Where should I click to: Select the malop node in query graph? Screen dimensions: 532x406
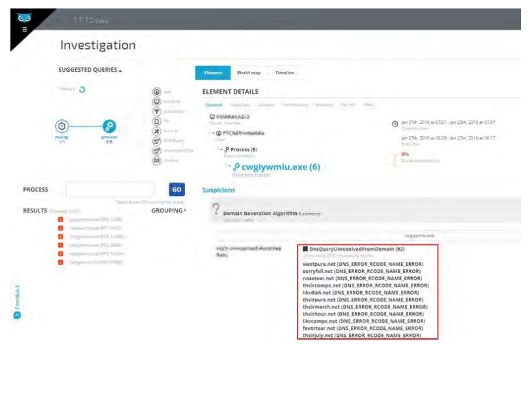coord(62,126)
